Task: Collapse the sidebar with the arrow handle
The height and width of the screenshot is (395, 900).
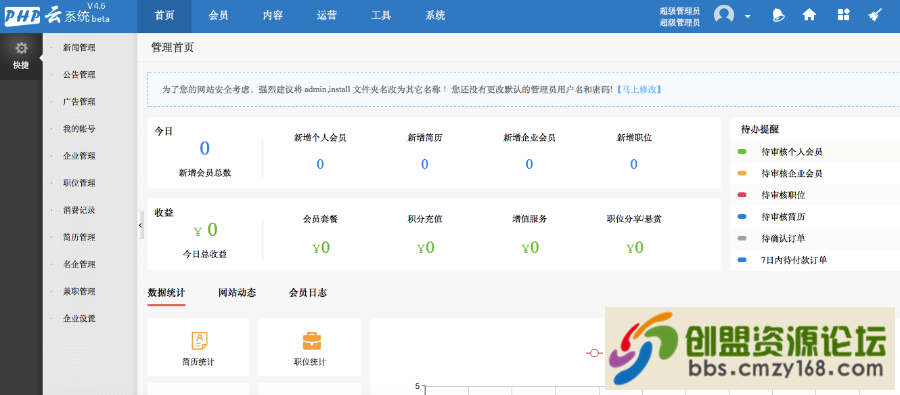Action: click(x=141, y=226)
